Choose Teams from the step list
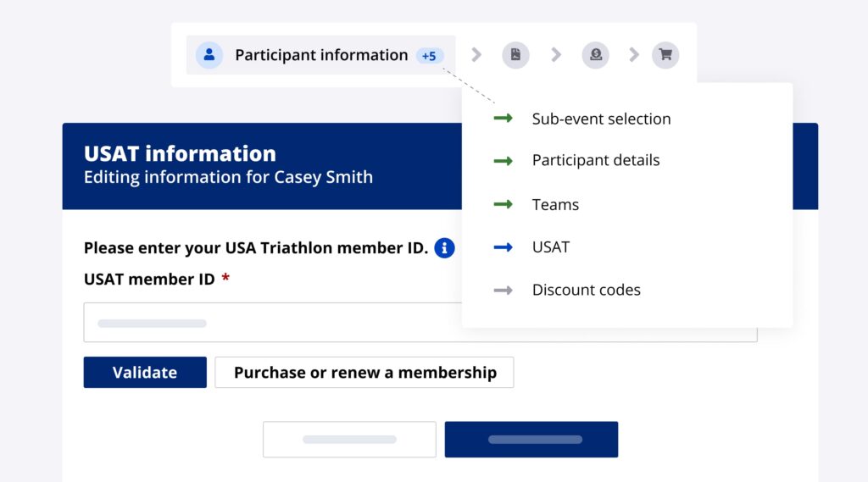 click(x=555, y=205)
